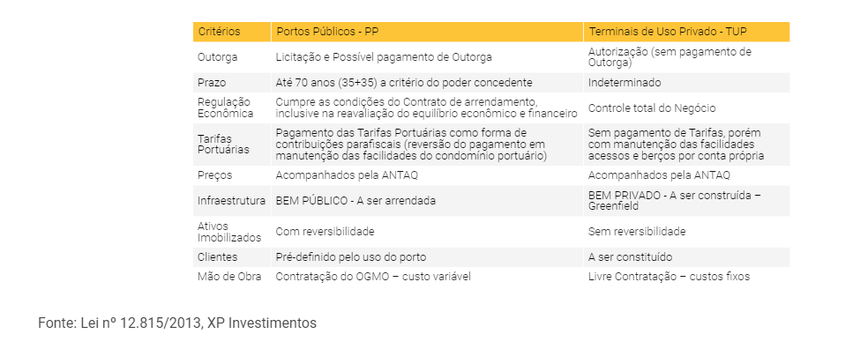Click the Clientes row label

pyautogui.click(x=217, y=257)
